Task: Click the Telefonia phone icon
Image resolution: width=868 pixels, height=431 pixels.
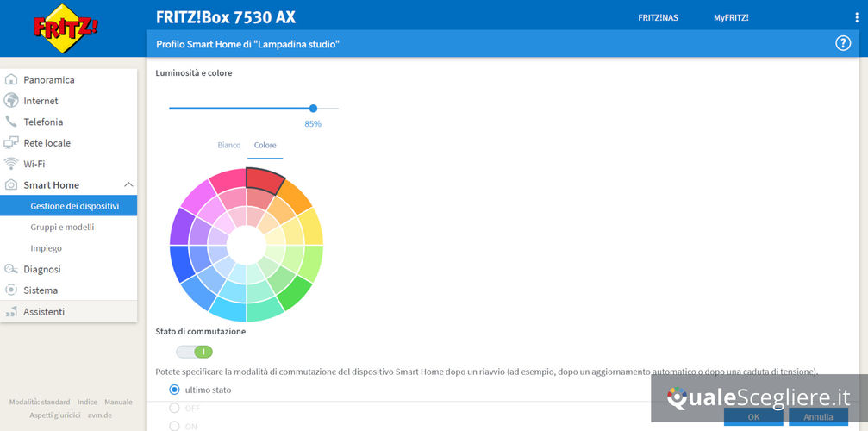Action: coord(11,122)
